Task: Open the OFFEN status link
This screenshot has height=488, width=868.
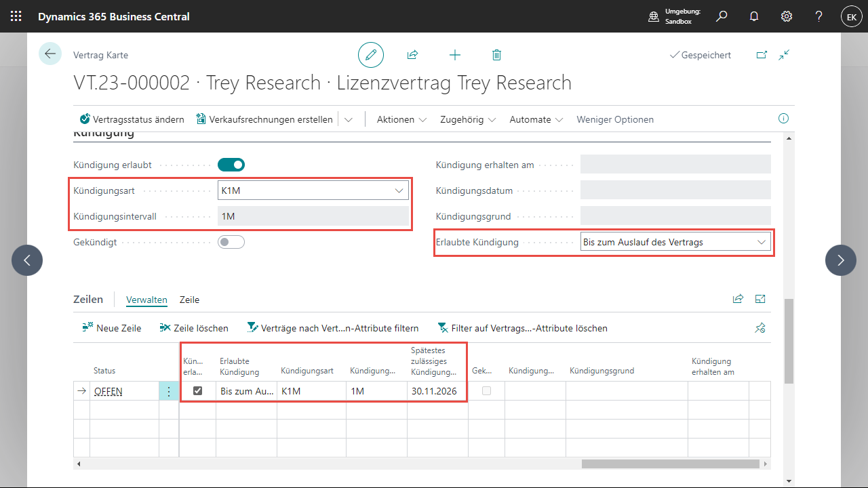Action: click(x=108, y=391)
